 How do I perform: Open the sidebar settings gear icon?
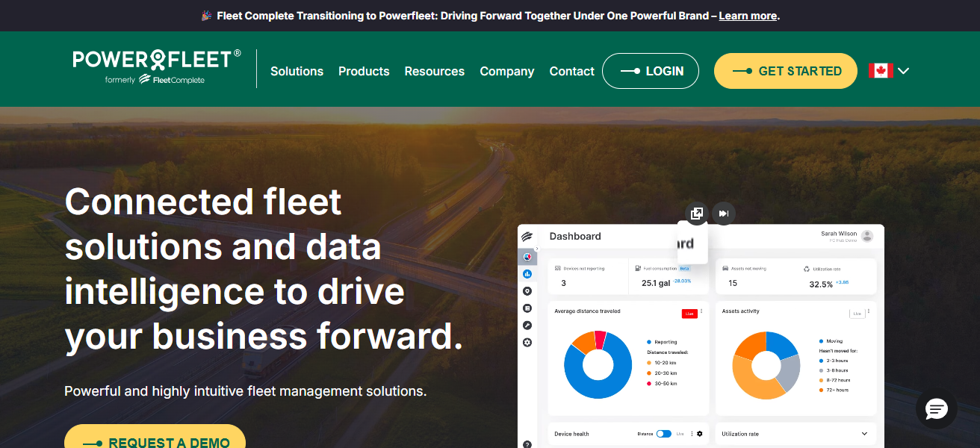527,342
